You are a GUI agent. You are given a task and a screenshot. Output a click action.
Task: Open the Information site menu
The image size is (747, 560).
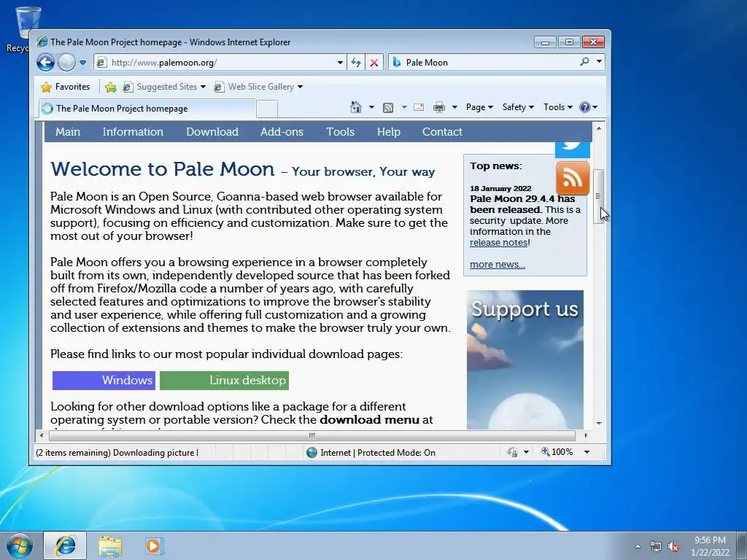point(133,132)
